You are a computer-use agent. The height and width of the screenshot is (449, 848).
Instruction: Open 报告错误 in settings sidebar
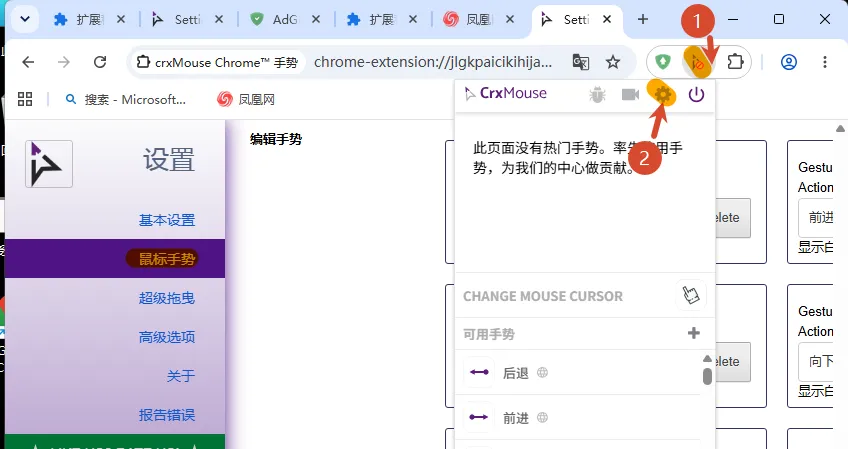coord(167,415)
